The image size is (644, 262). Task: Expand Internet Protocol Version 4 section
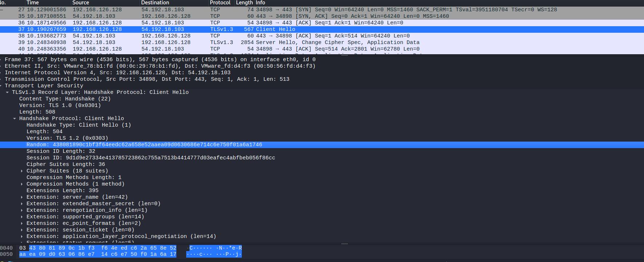[1, 72]
